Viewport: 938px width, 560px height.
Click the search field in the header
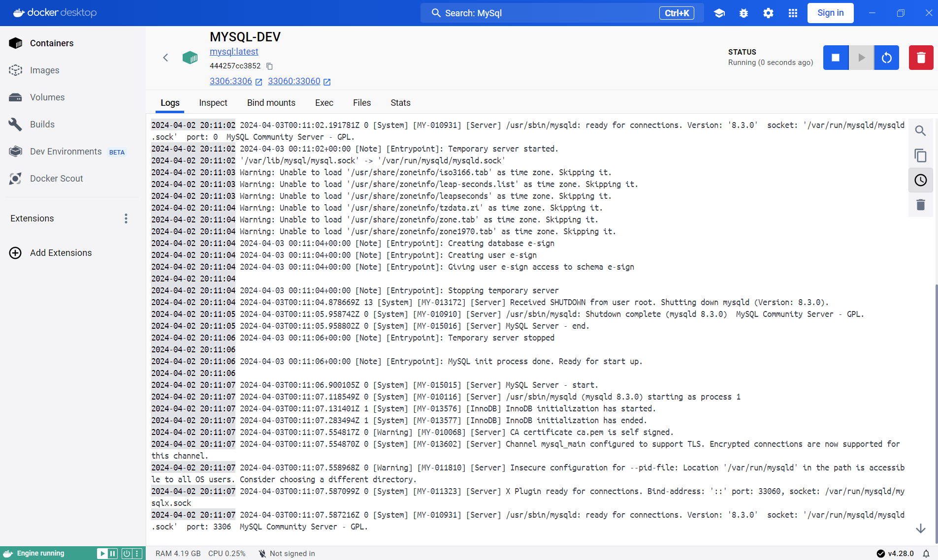pyautogui.click(x=542, y=13)
